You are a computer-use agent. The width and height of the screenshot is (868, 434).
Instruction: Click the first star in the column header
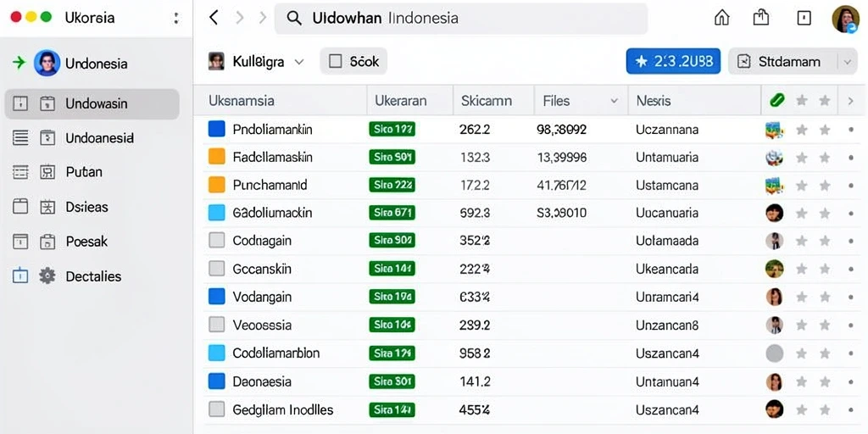click(x=801, y=101)
